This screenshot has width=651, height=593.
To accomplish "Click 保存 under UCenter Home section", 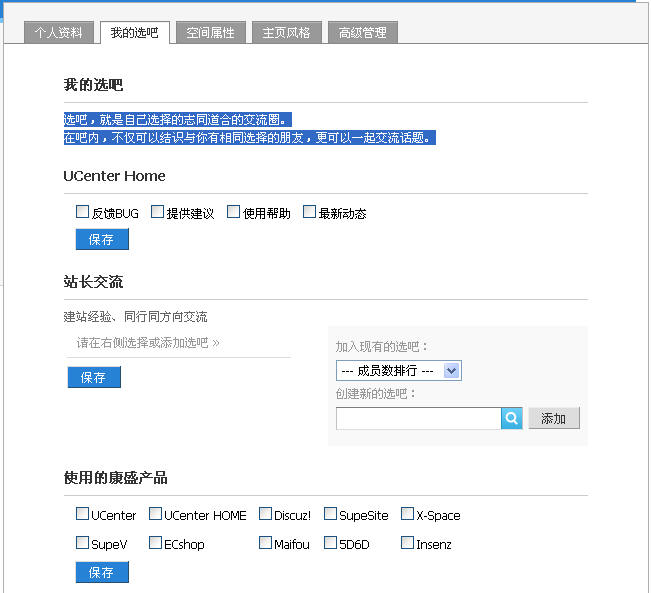I will click(x=102, y=240).
